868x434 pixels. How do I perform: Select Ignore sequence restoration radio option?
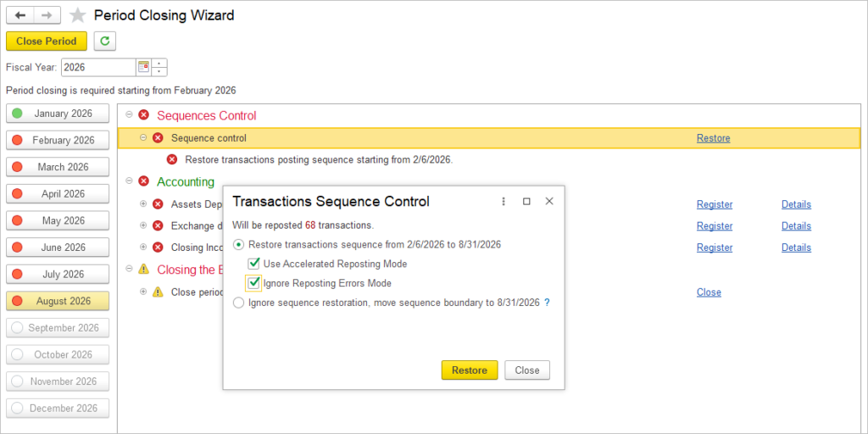coord(238,303)
